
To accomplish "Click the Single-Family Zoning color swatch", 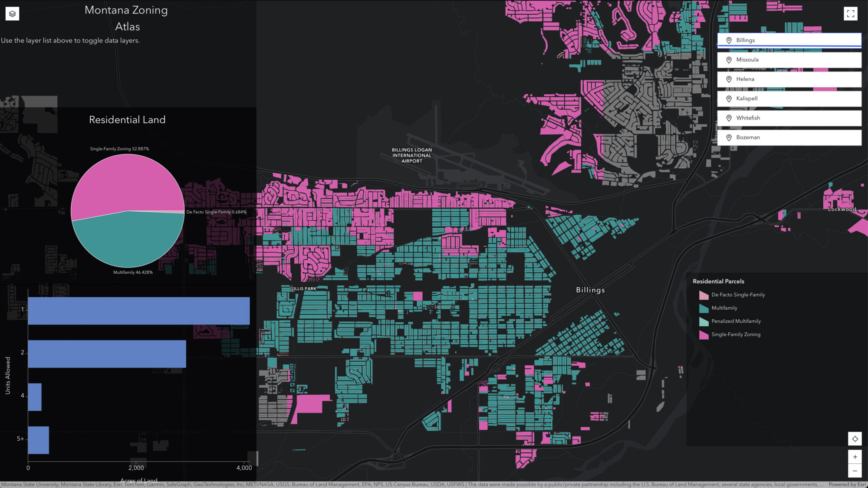I will (704, 334).
